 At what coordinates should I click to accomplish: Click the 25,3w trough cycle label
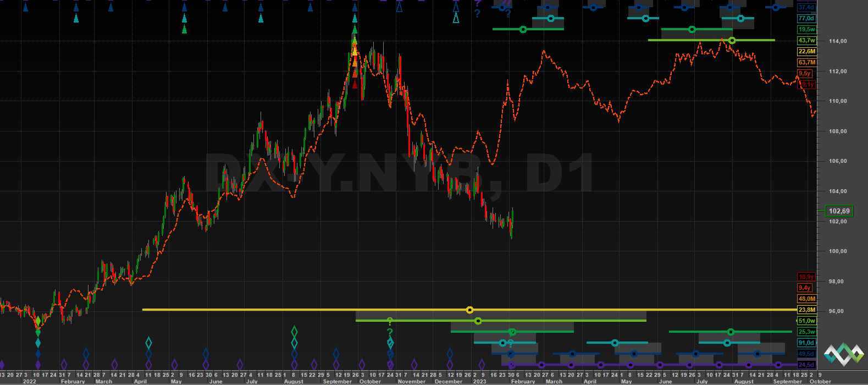(x=806, y=332)
